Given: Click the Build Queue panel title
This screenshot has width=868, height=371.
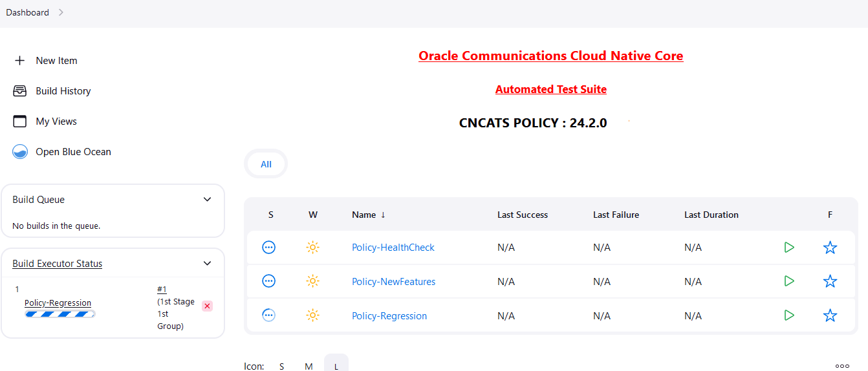Looking at the screenshot, I should click(39, 200).
